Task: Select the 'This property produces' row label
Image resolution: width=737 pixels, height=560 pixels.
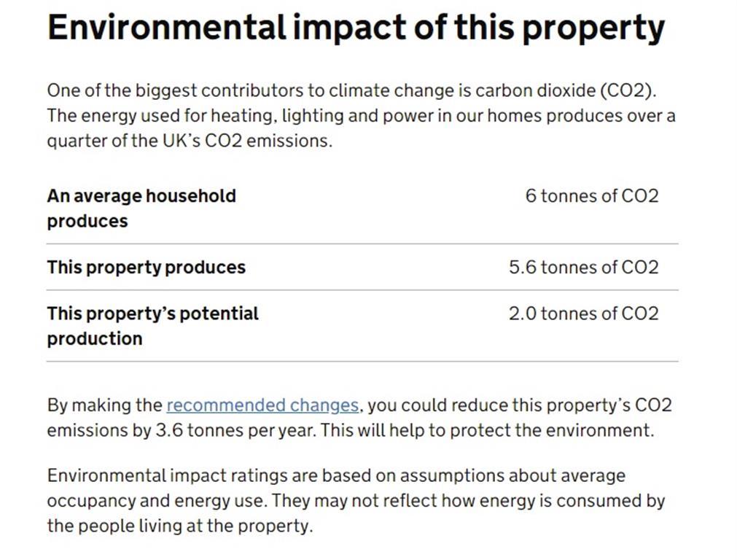Action: (x=147, y=267)
